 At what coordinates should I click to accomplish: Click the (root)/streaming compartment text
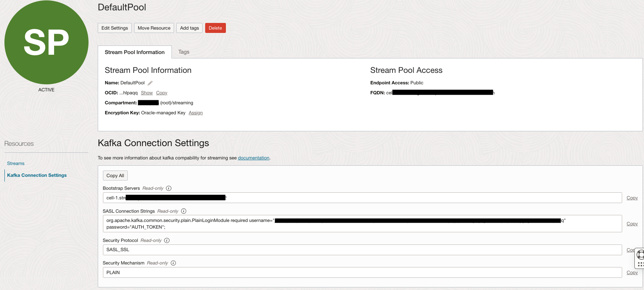pos(177,103)
